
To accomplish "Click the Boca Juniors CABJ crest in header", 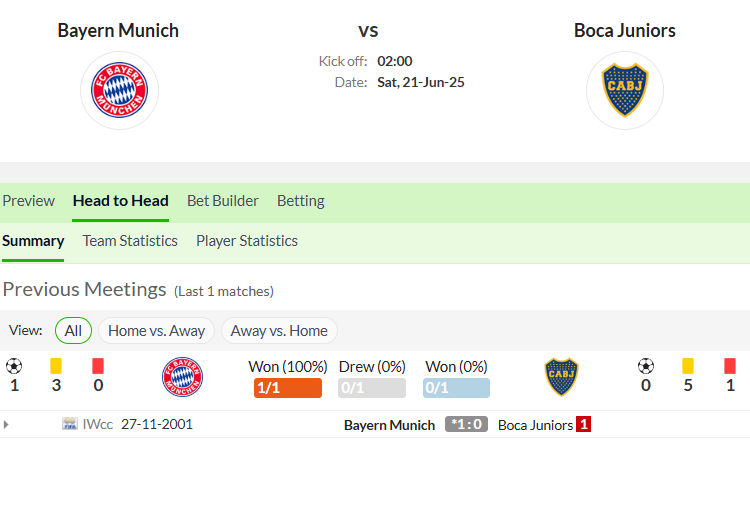I will pyautogui.click(x=625, y=90).
